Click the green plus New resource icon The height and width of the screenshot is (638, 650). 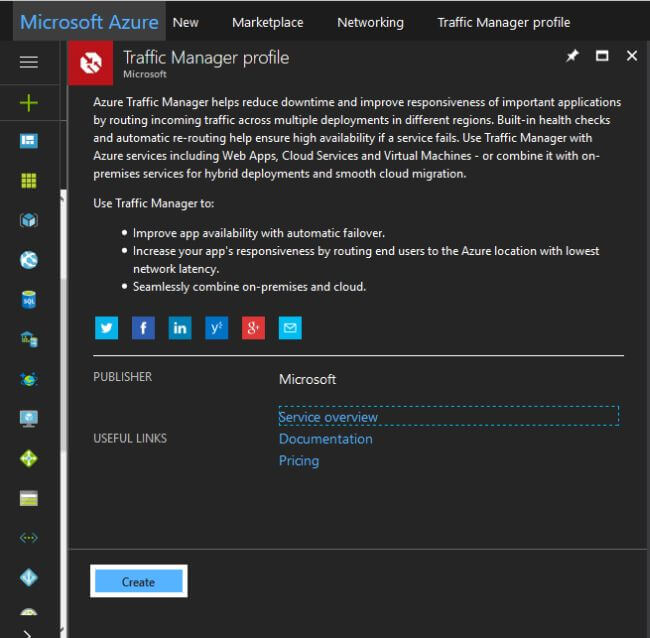click(x=29, y=102)
